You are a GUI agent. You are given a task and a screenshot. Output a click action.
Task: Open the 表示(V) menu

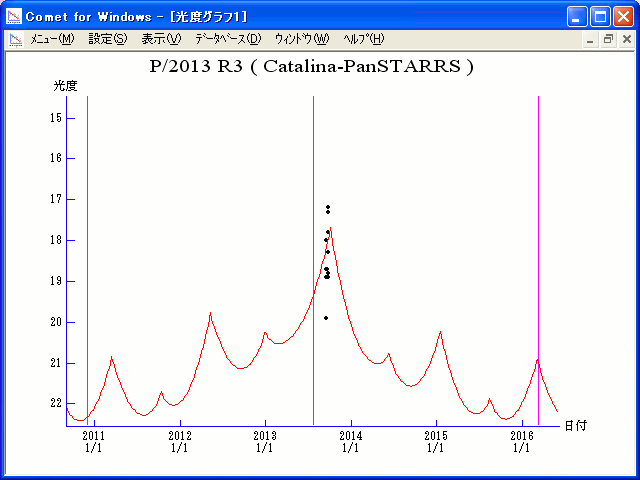(161, 39)
